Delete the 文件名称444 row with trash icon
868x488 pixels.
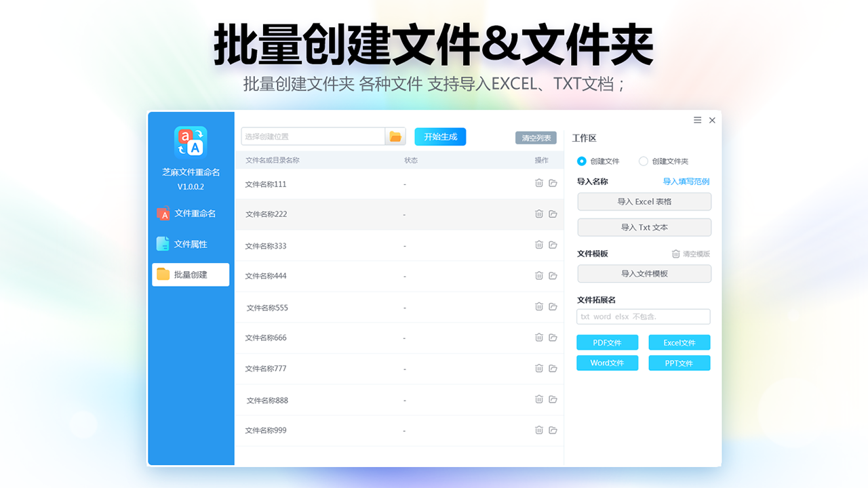(x=539, y=276)
